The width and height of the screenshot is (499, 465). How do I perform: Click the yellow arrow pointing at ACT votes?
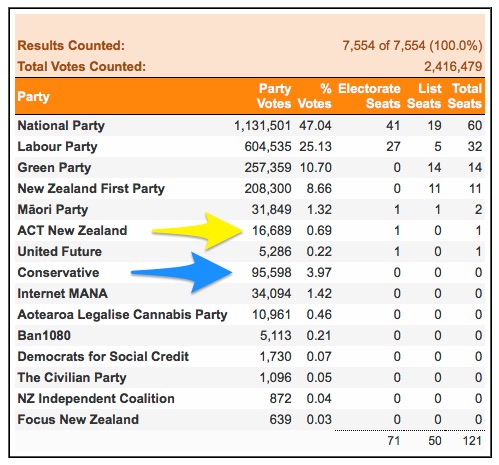tap(198, 231)
